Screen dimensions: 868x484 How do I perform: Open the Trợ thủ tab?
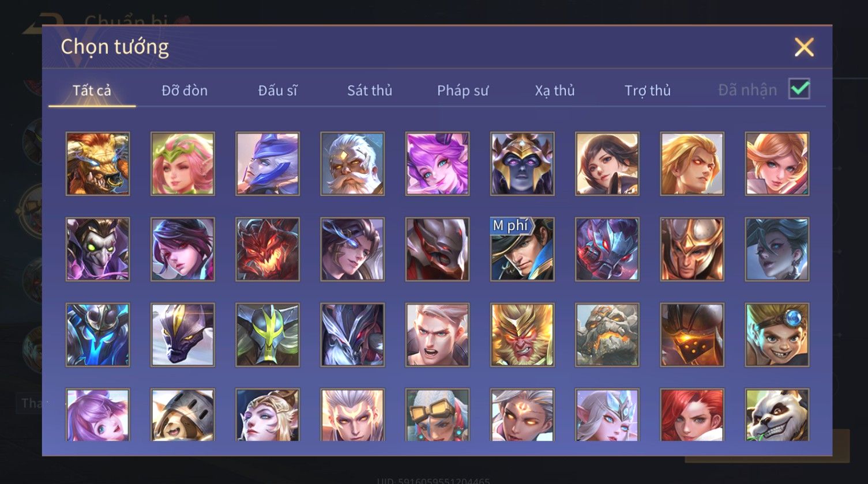click(648, 90)
